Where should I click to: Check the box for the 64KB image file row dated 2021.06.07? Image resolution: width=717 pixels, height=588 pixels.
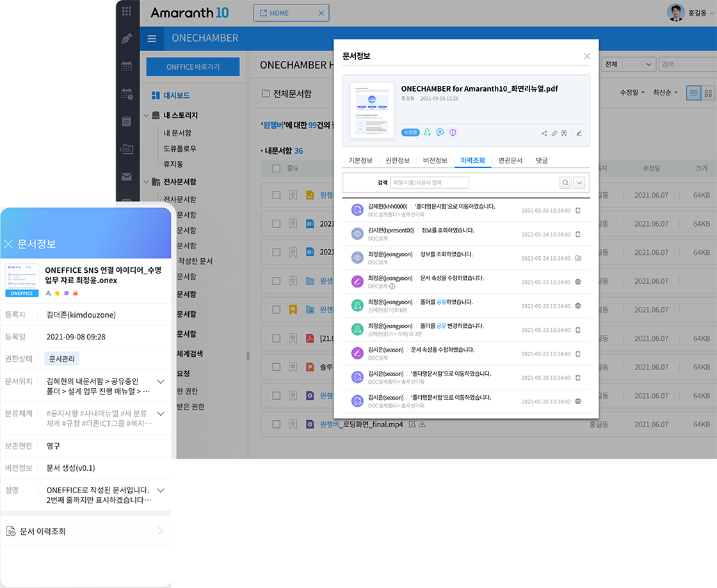point(276,195)
